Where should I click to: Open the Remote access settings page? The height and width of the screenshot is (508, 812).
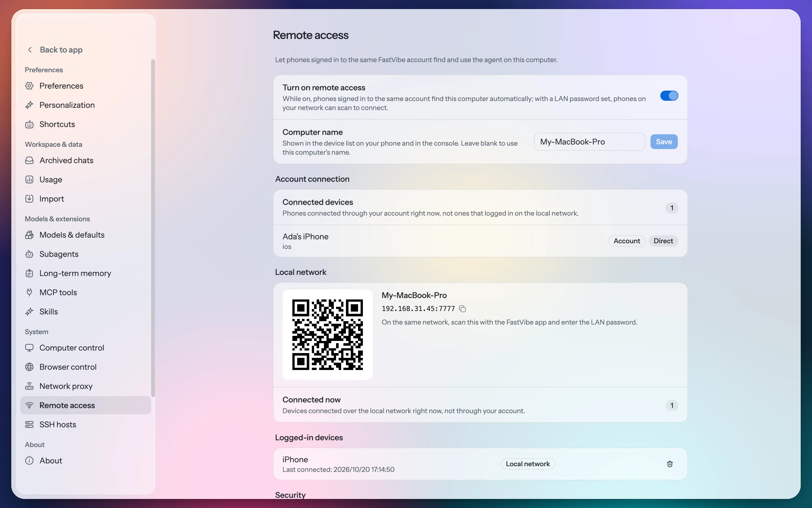tap(85, 405)
